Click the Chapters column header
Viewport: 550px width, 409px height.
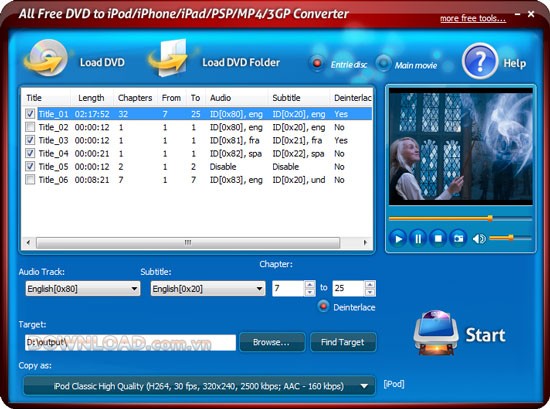coord(135,98)
